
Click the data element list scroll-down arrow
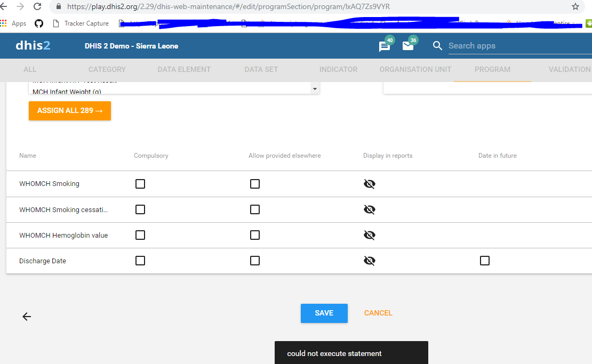coord(314,89)
